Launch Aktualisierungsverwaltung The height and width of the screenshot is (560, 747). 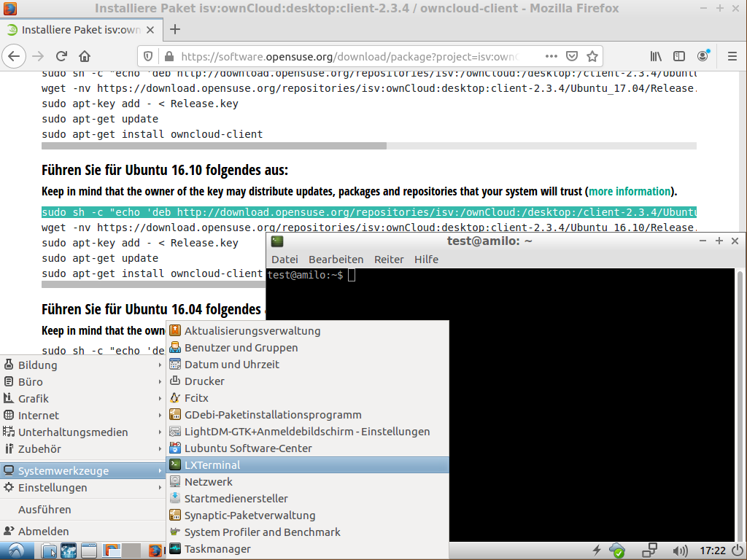(x=307, y=331)
